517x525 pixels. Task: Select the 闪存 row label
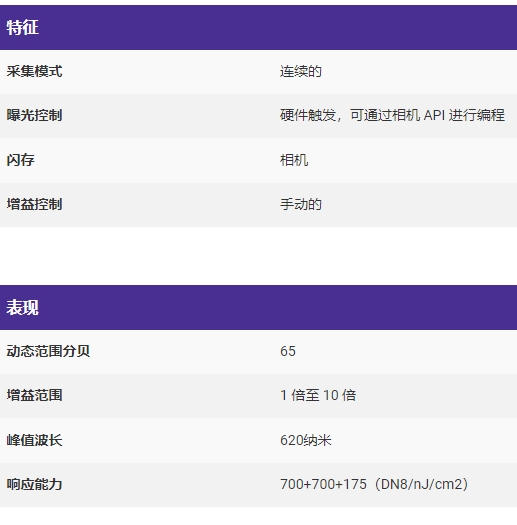(20, 160)
